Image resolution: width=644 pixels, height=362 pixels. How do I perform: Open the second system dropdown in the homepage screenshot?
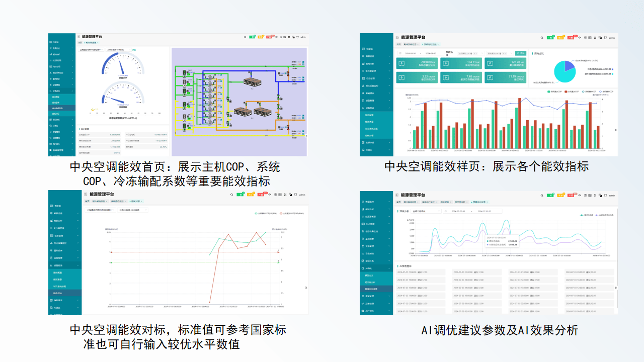point(118,49)
